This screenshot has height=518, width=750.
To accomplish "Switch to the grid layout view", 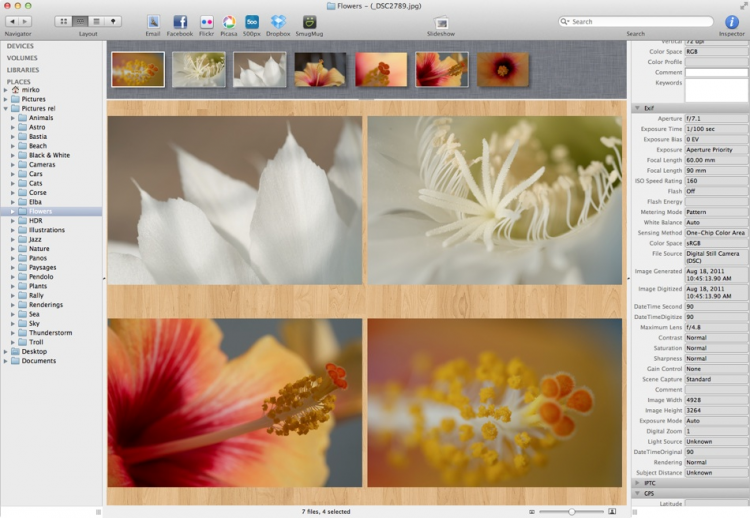I will pos(63,21).
